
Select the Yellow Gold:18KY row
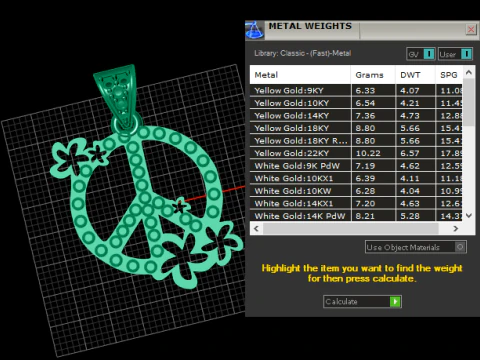tap(356, 128)
